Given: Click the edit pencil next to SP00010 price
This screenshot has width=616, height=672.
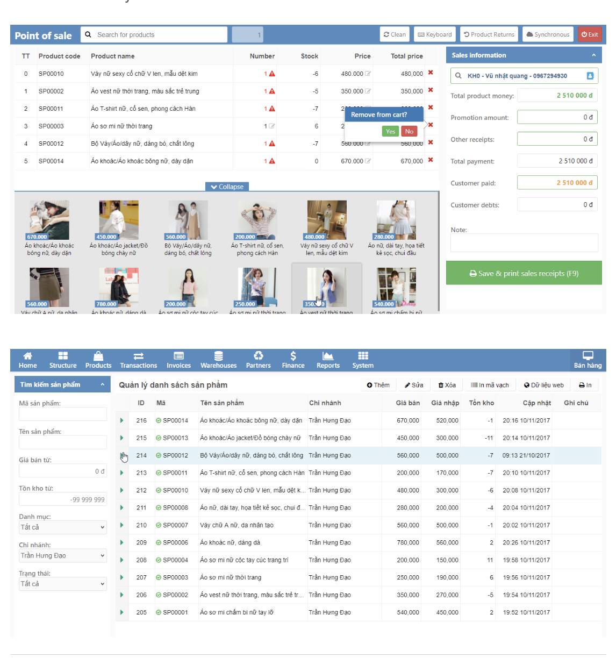Looking at the screenshot, I should coord(368,74).
